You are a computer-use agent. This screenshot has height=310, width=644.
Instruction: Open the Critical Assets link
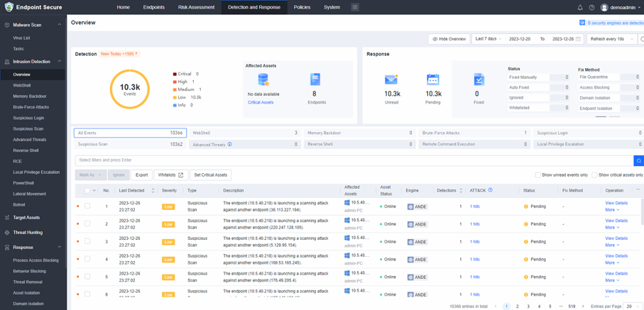tap(261, 102)
